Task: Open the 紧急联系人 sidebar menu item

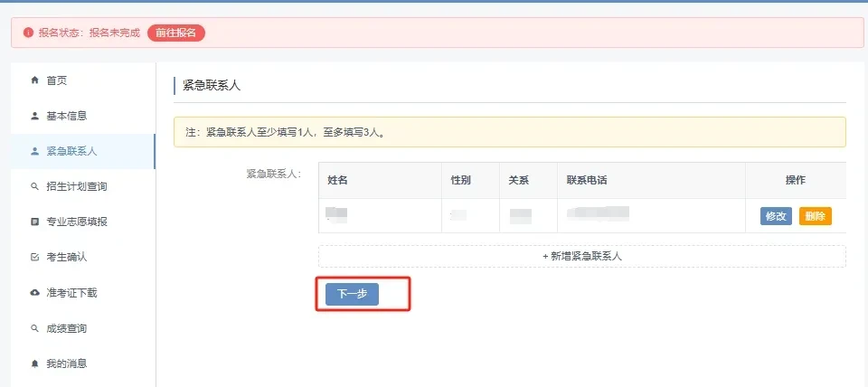Action: [71, 151]
